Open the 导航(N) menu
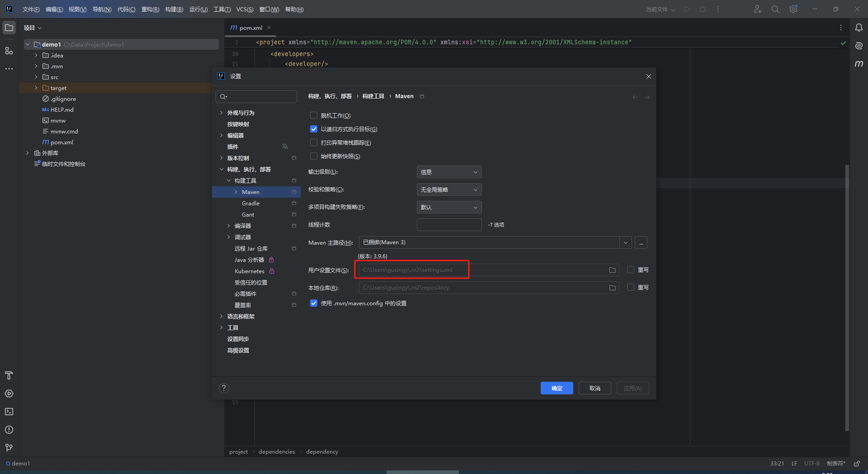 click(x=102, y=9)
